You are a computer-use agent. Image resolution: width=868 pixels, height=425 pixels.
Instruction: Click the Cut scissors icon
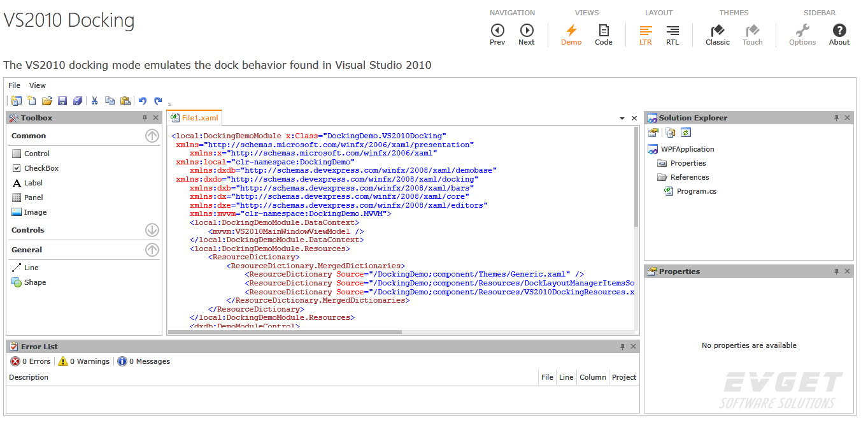click(95, 101)
